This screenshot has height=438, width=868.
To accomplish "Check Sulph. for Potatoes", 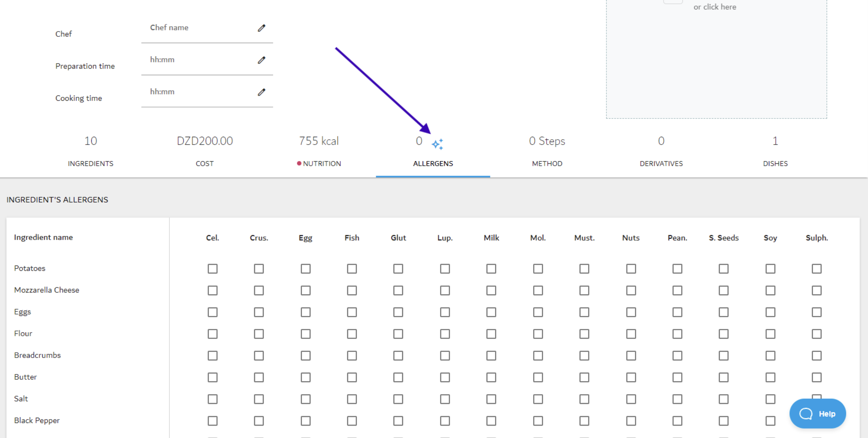I will coord(817,269).
